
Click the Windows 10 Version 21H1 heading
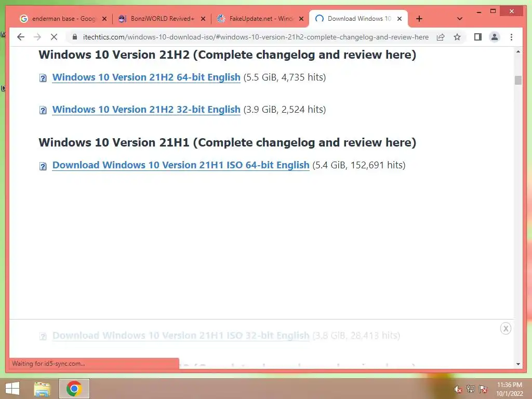pos(228,142)
